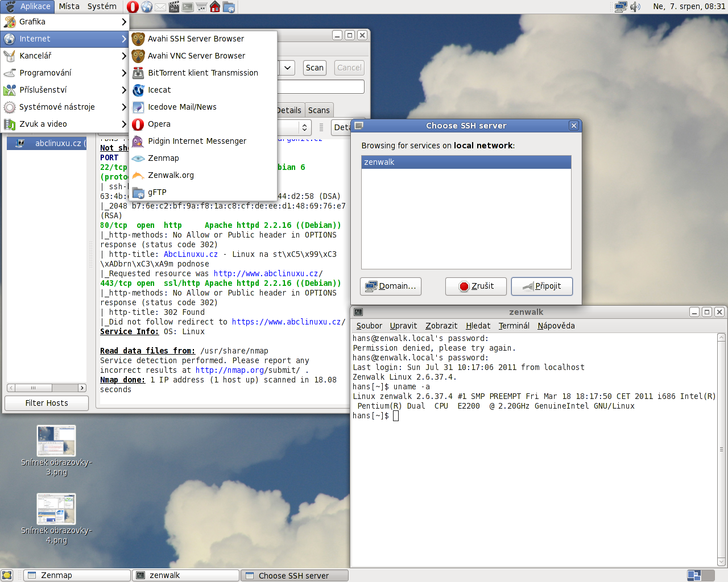This screenshot has width=728, height=582.
Task: Click Zrušit to cancel SSH dialog
Action: [476, 286]
